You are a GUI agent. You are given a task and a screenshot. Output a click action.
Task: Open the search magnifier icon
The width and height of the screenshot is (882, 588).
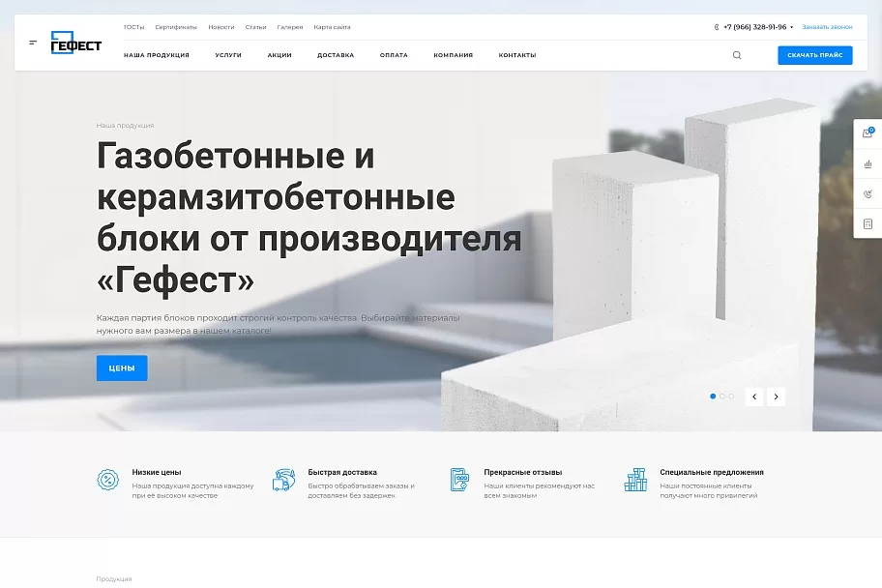coord(737,55)
